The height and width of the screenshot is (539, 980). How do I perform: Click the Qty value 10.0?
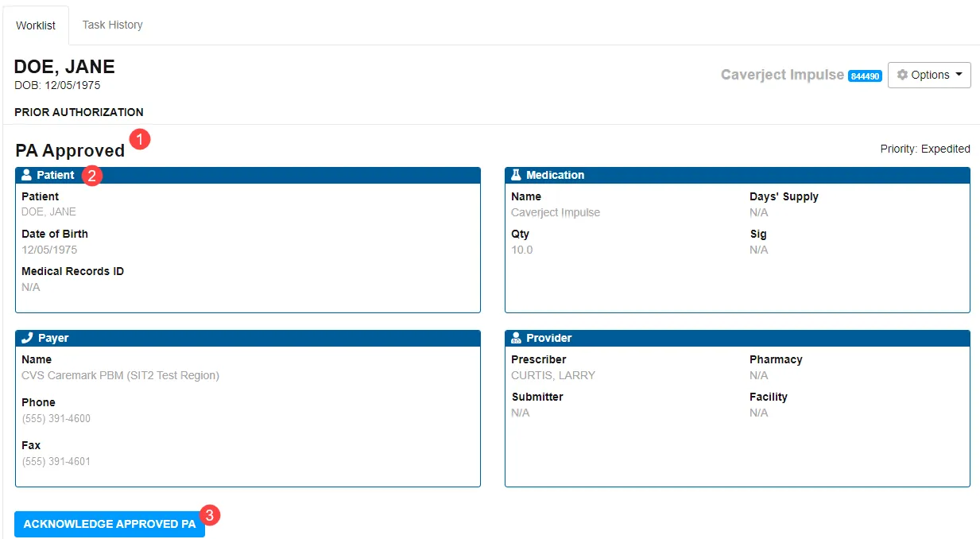click(522, 250)
